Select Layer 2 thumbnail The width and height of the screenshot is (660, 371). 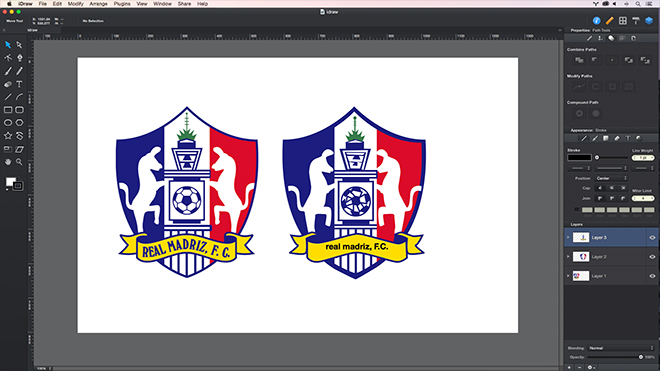(x=581, y=257)
